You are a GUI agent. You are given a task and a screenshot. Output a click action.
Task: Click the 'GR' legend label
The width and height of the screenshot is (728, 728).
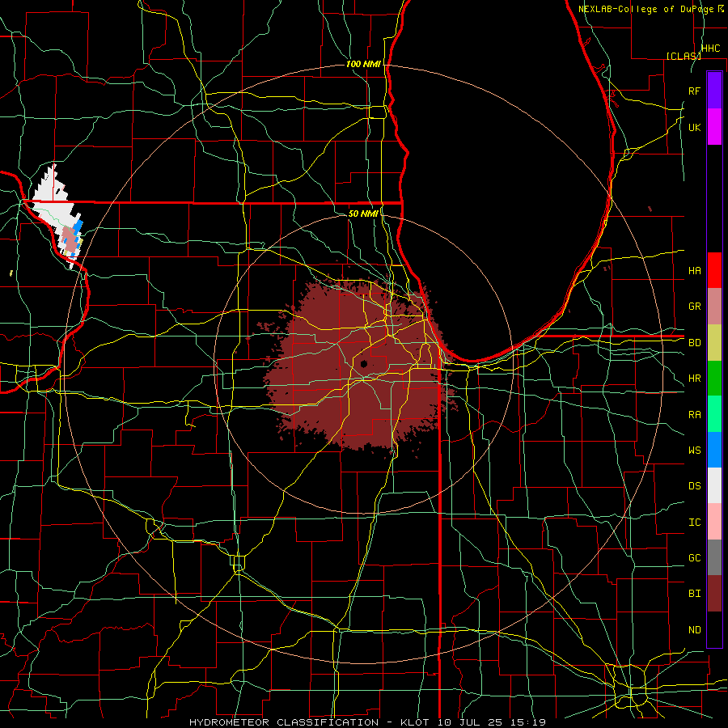pyautogui.click(x=694, y=307)
